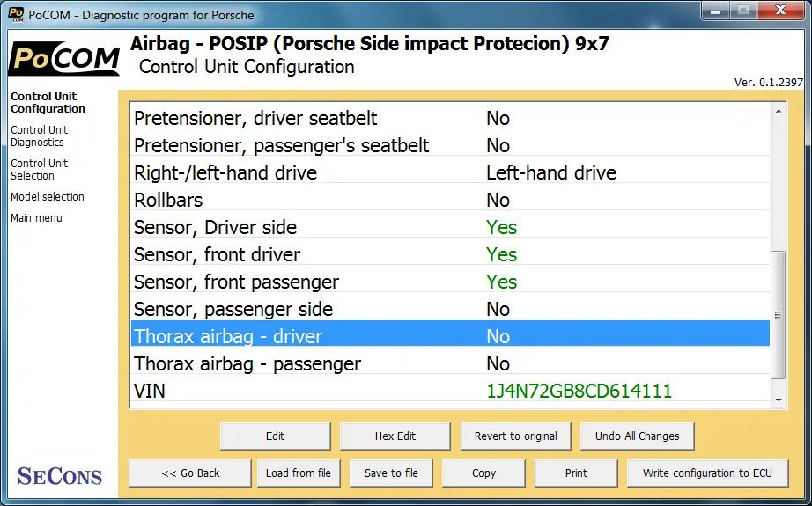812x506 pixels.
Task: Open Control Unit Selection in sidebar
Action: [x=40, y=169]
